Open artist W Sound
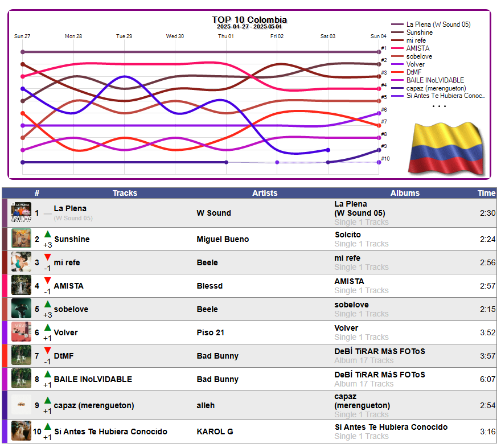The height and width of the screenshot is (448, 501). [213, 213]
